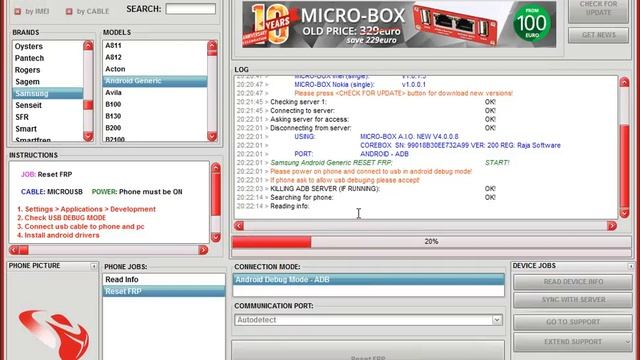
Task: Collapse the PHONE PICTURE panel arrow
Action: click(93, 267)
